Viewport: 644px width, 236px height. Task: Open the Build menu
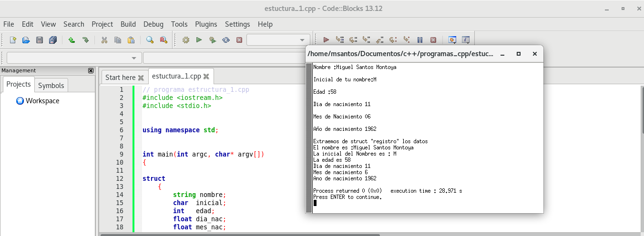[128, 24]
